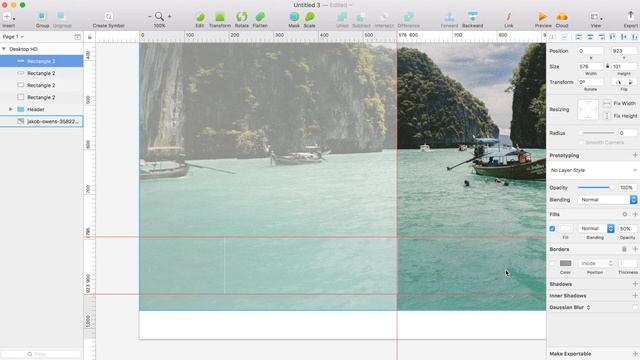Viewport: 640px width, 360px height.
Task: Select the Rotate tool
Action: pyautogui.click(x=241, y=17)
